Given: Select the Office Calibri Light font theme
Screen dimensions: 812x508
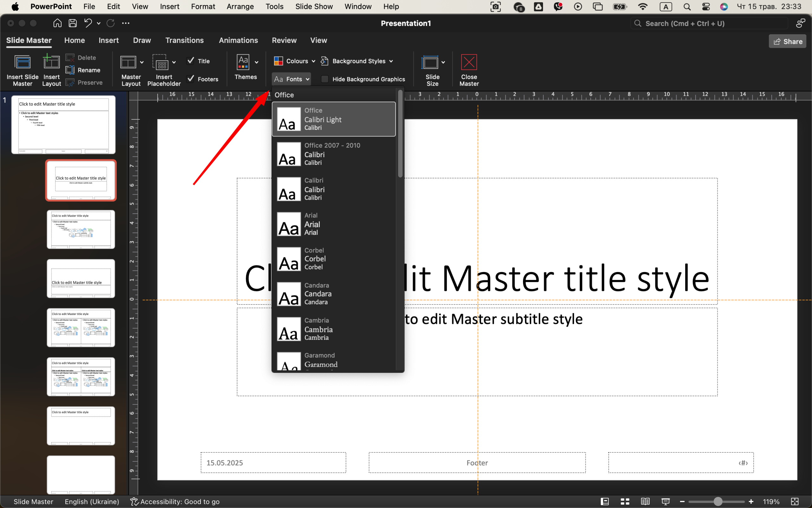Looking at the screenshot, I should pos(334,119).
